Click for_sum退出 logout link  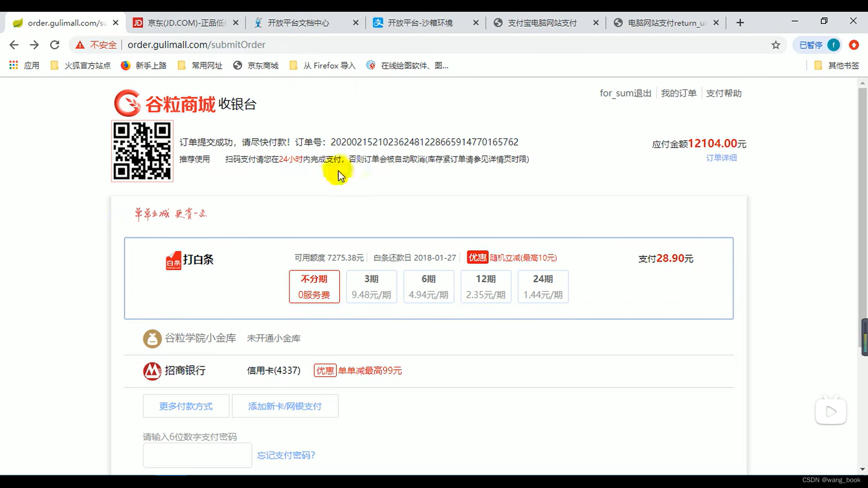(626, 93)
